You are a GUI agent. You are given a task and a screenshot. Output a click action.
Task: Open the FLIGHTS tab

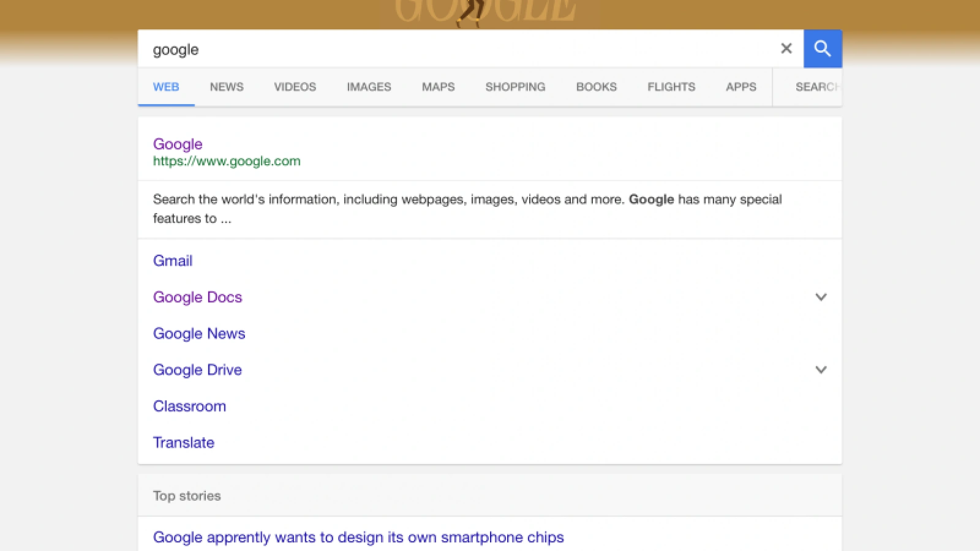(x=671, y=87)
